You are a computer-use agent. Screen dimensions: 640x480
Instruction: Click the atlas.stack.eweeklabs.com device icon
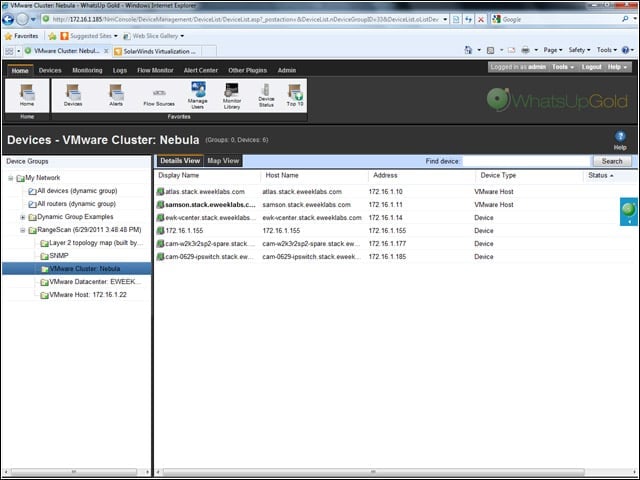tap(160, 191)
